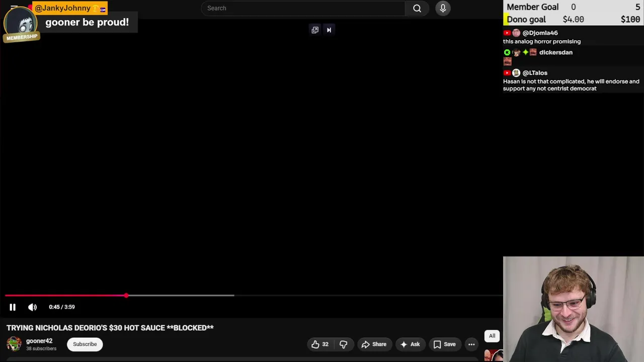Click @JankyJohnny username in overlay
The width and height of the screenshot is (644, 362).
tap(62, 8)
